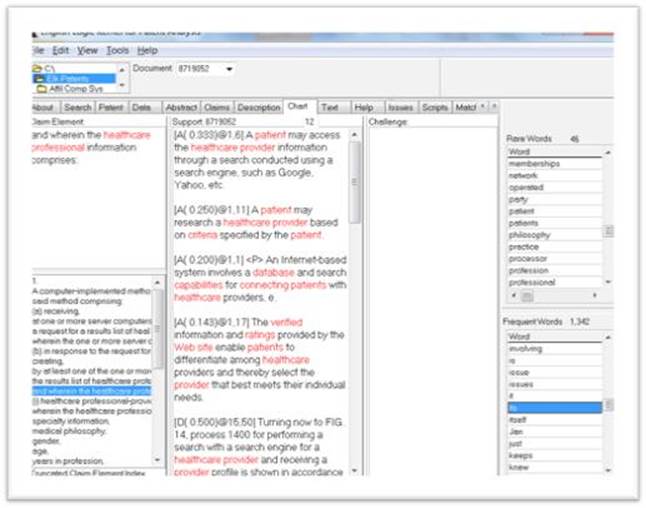The image size is (646, 508).
Task: Click the Rare Words list scroll-down arrow
Action: 608,282
